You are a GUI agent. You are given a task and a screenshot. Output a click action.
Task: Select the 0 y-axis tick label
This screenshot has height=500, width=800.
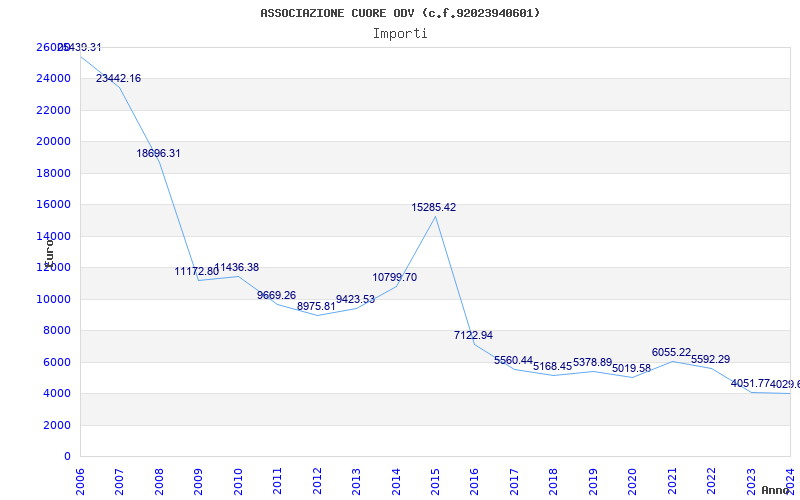coord(67,456)
